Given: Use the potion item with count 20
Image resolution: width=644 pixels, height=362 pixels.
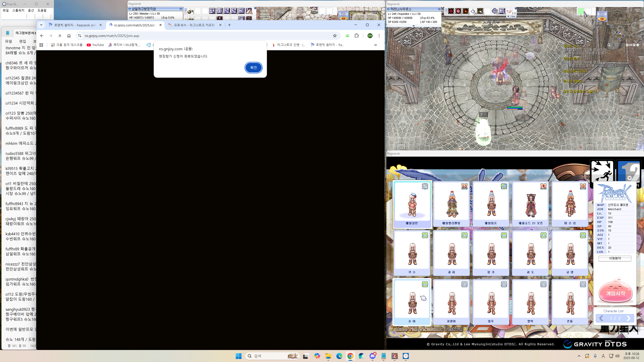Looking at the screenshot, I should pos(473,11).
